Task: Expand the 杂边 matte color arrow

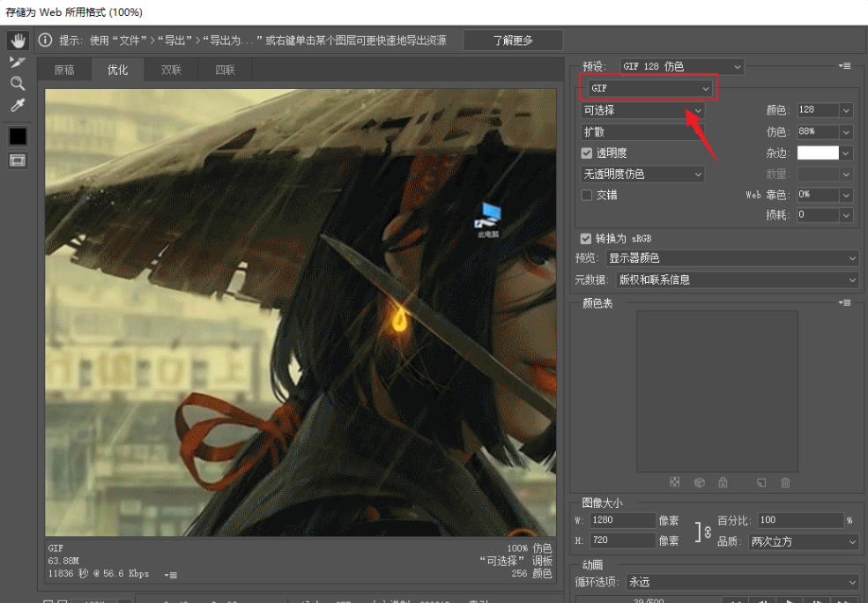Action: point(846,153)
